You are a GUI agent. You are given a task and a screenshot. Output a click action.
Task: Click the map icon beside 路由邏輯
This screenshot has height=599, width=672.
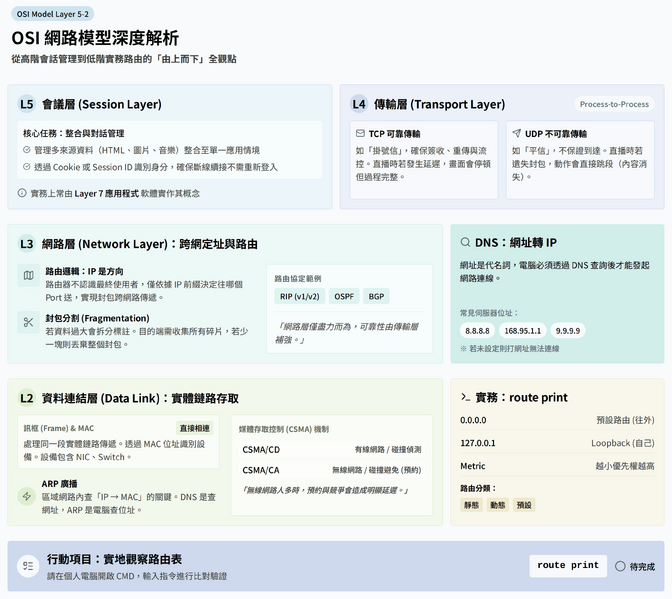[28, 275]
